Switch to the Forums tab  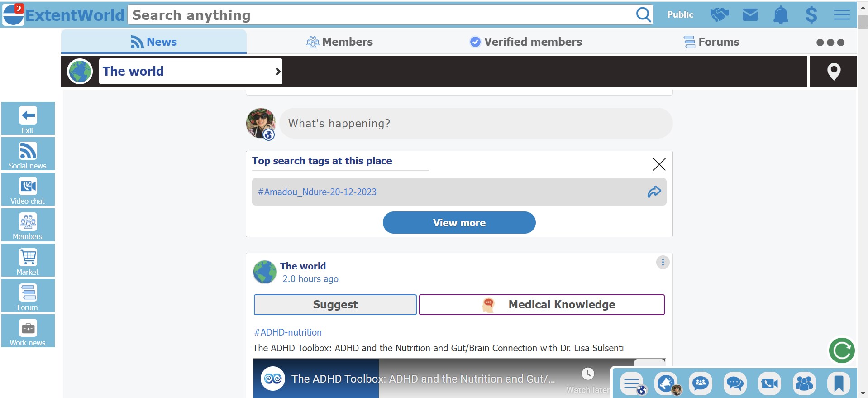(711, 42)
